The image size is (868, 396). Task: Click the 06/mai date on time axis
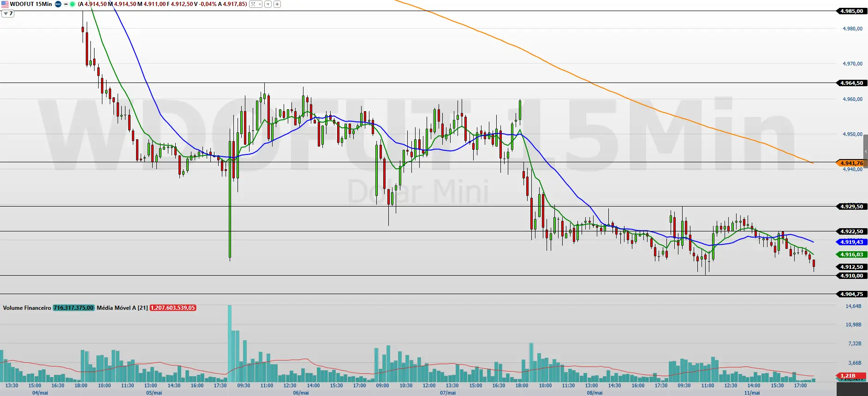(x=301, y=393)
